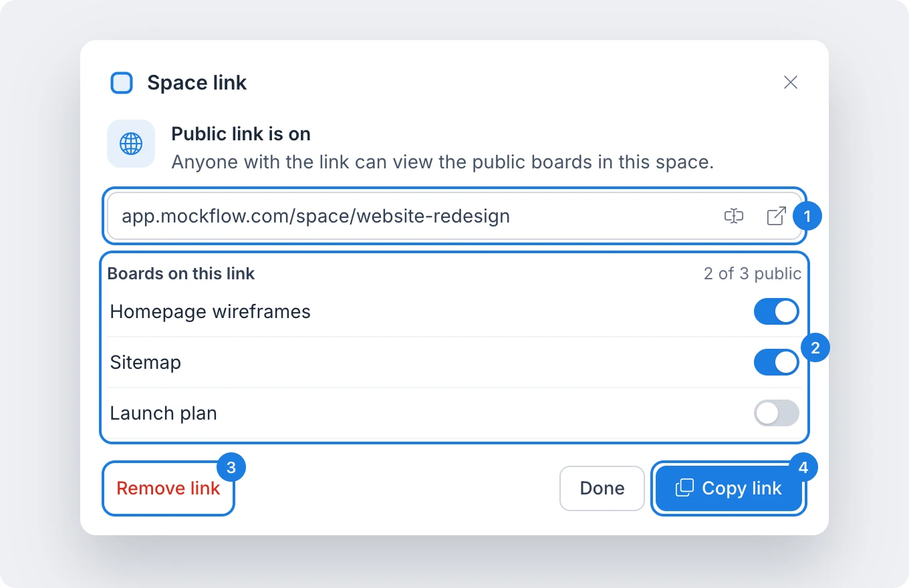Screen dimensions: 909x588
Task: Click the Remove link button
Action: pos(168,488)
